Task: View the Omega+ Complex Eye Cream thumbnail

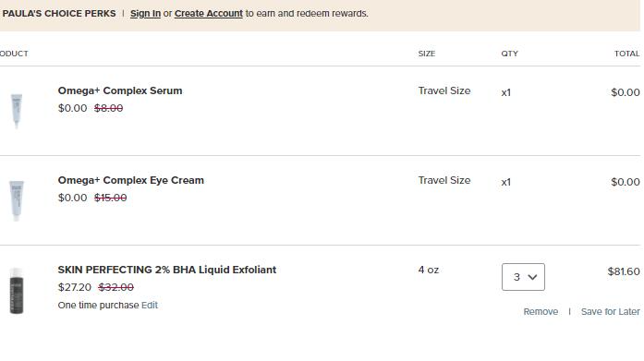Action: pos(17,200)
